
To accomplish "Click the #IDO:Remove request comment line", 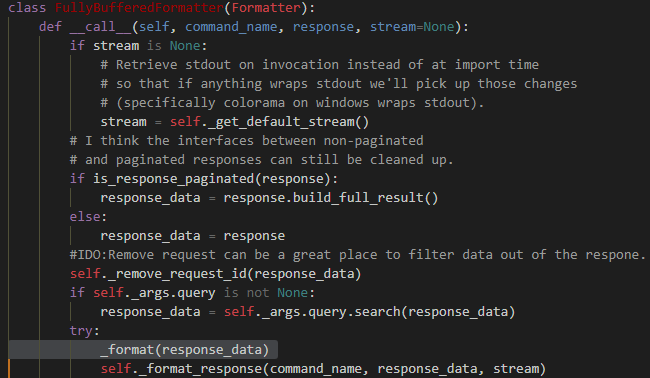I will 358,255.
